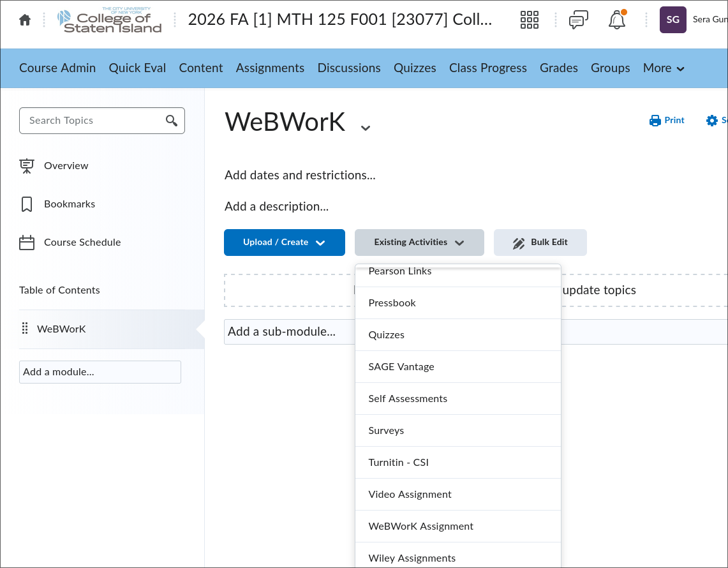Viewport: 728px width, 568px height.
Task: Click the Add a module field
Action: 100,372
